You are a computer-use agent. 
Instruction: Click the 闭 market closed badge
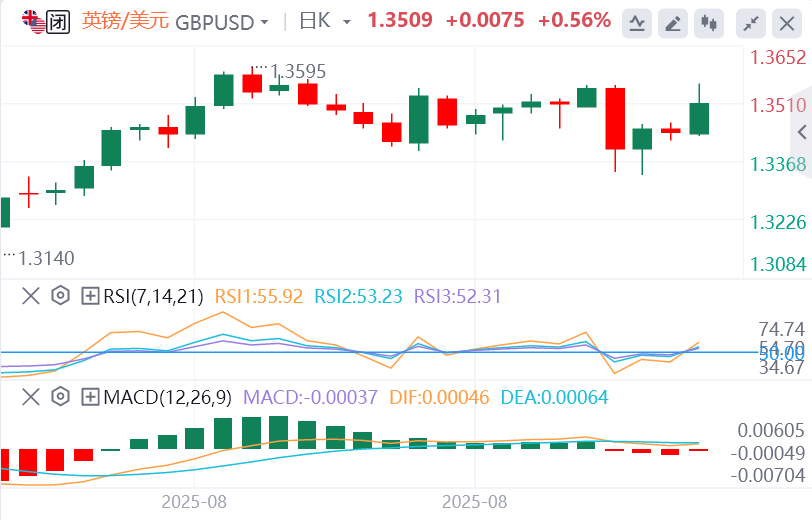58,22
